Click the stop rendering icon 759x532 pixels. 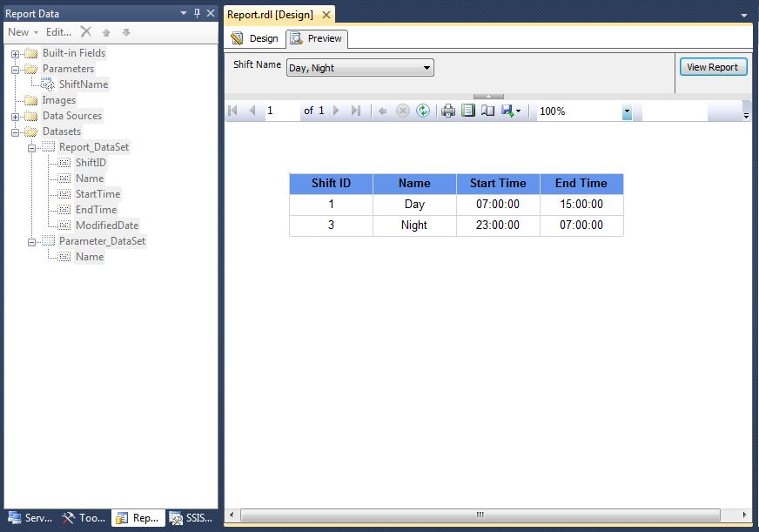(403, 111)
